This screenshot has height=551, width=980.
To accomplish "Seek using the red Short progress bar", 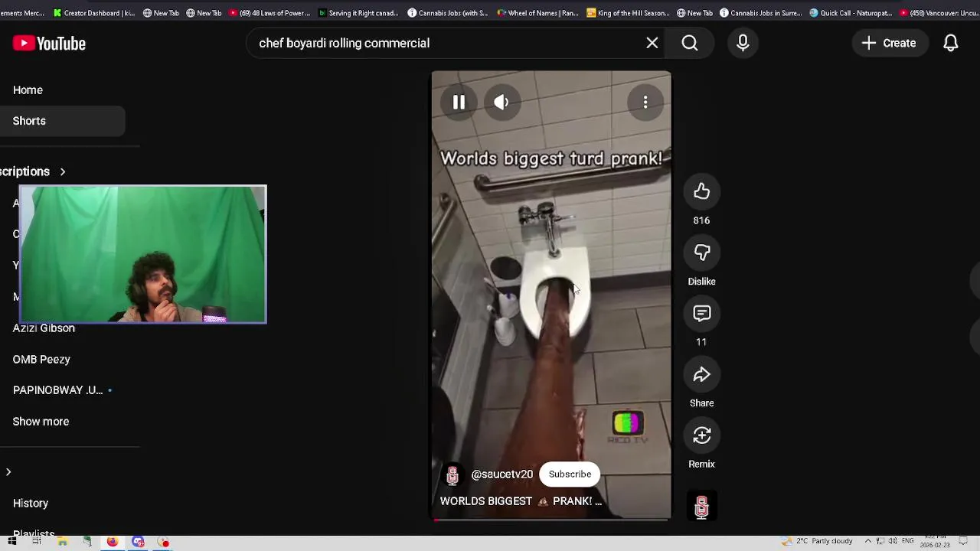I will pyautogui.click(x=551, y=520).
